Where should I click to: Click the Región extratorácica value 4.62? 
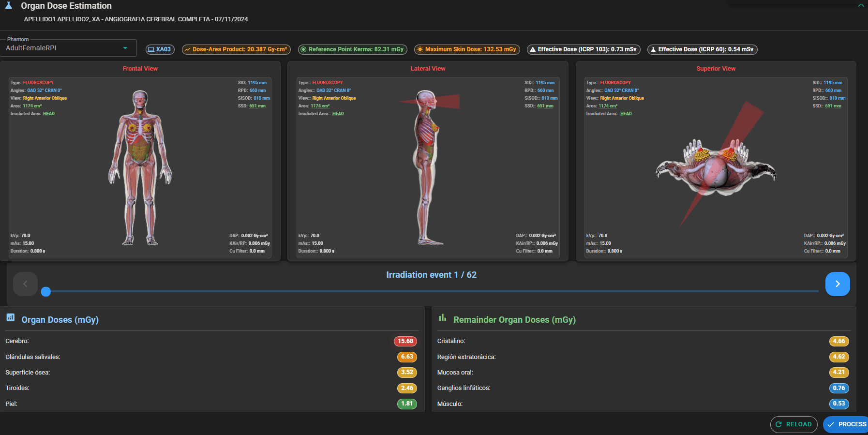pos(839,357)
